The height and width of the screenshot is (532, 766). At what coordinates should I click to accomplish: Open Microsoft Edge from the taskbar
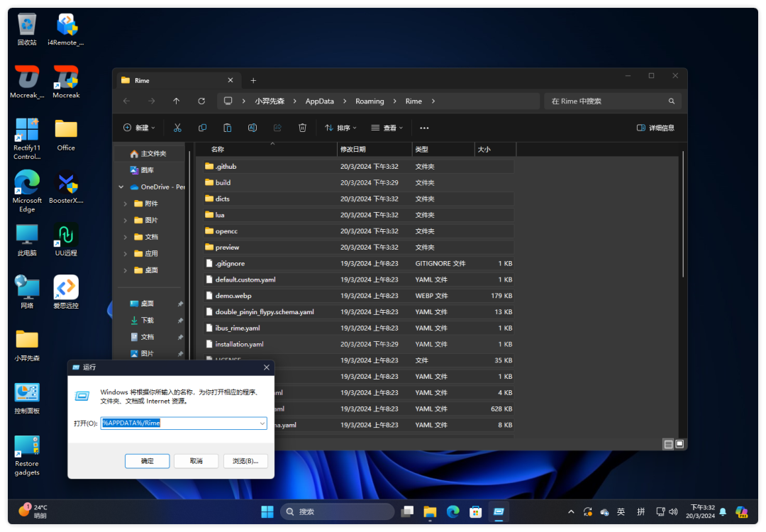453,511
